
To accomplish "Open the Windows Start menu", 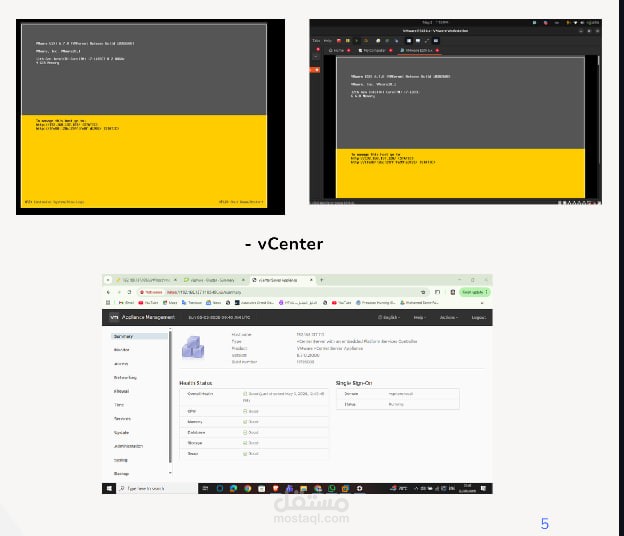I will [x=109, y=488].
